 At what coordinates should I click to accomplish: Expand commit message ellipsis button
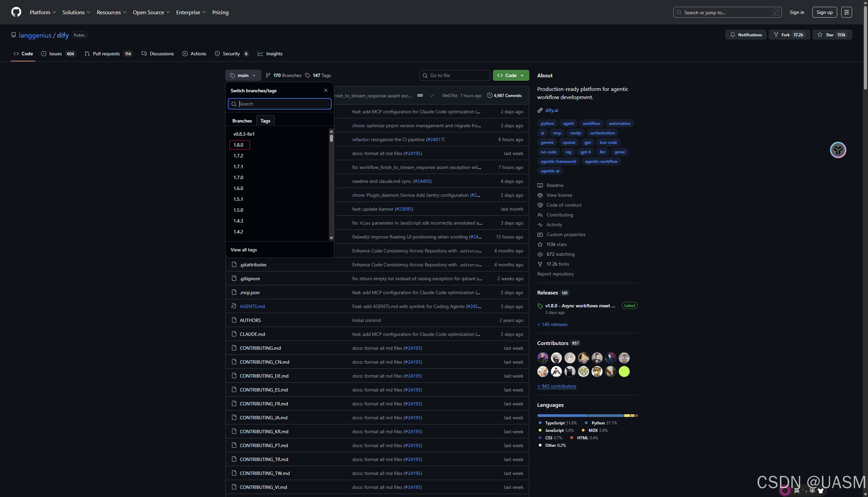pos(420,96)
